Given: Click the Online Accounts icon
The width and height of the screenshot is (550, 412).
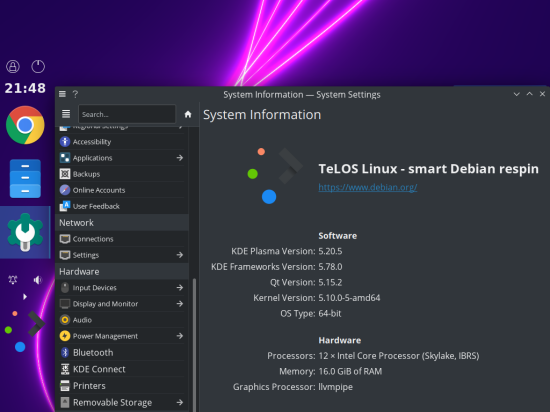Looking at the screenshot, I should (65, 190).
